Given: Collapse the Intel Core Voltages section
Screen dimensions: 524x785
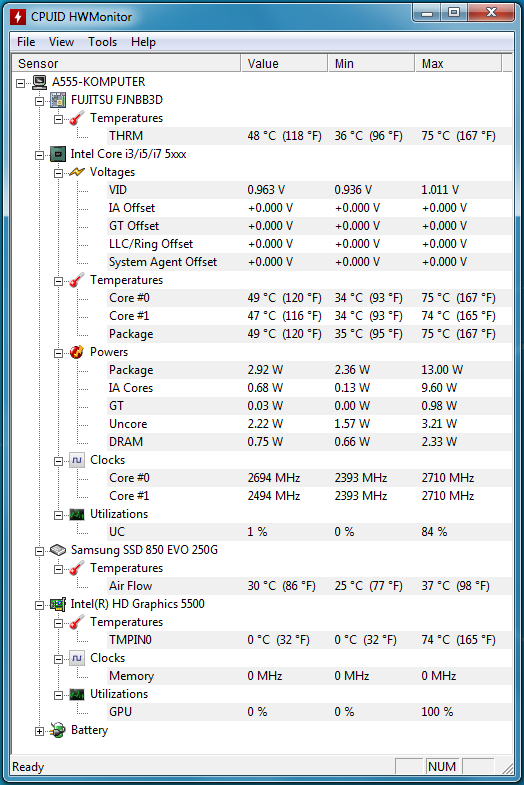Looking at the screenshot, I should coord(59,173).
